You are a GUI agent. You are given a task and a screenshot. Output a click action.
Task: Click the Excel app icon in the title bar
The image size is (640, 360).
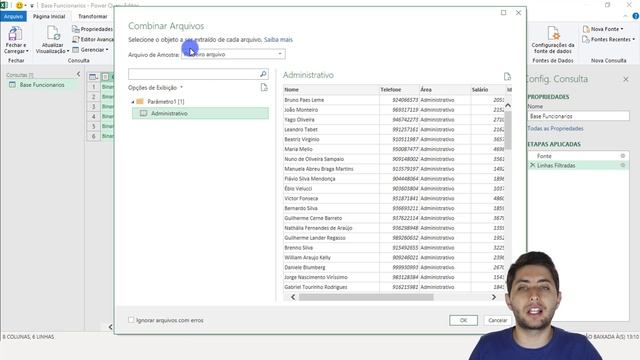coord(4,5)
